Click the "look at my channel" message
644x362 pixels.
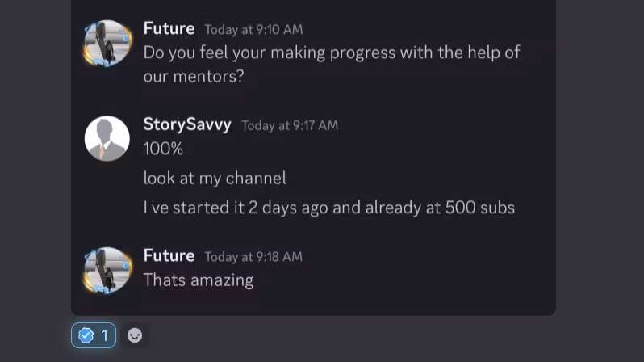[x=215, y=178]
